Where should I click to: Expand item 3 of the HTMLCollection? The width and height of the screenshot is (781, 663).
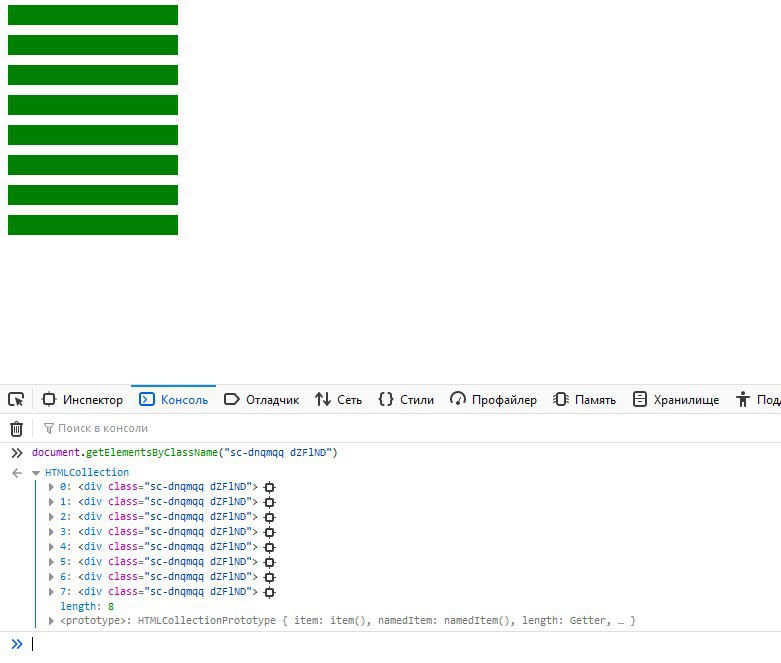point(51,532)
